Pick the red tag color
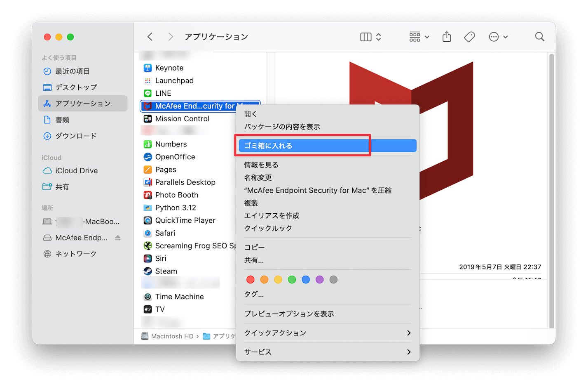Screen dimensions: 588x387 click(x=251, y=280)
